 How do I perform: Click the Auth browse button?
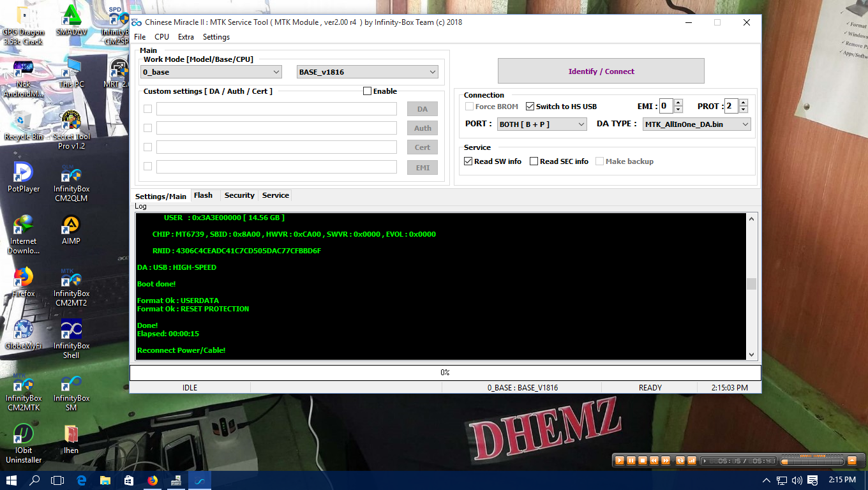(x=423, y=128)
